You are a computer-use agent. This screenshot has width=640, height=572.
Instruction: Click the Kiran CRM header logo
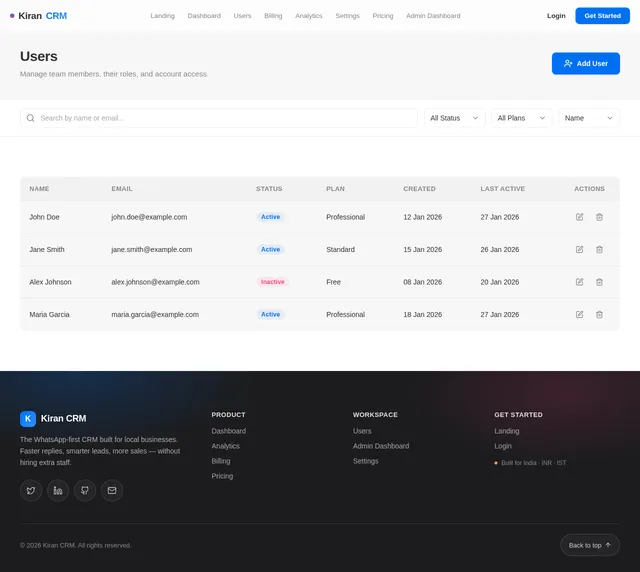[x=38, y=16]
